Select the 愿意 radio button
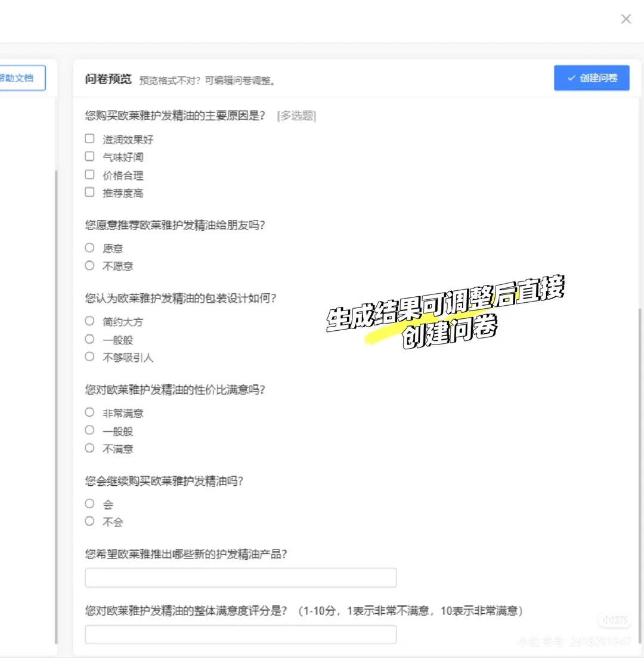 coord(89,247)
